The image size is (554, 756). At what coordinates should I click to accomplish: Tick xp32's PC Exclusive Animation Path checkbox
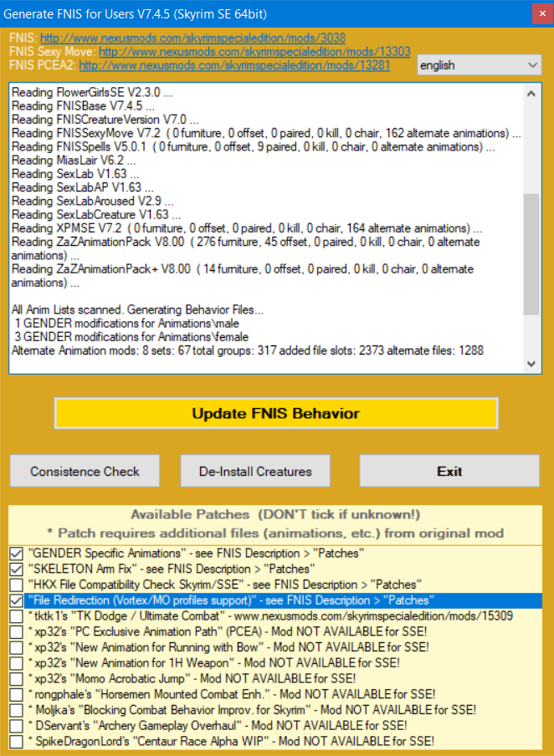(x=17, y=631)
